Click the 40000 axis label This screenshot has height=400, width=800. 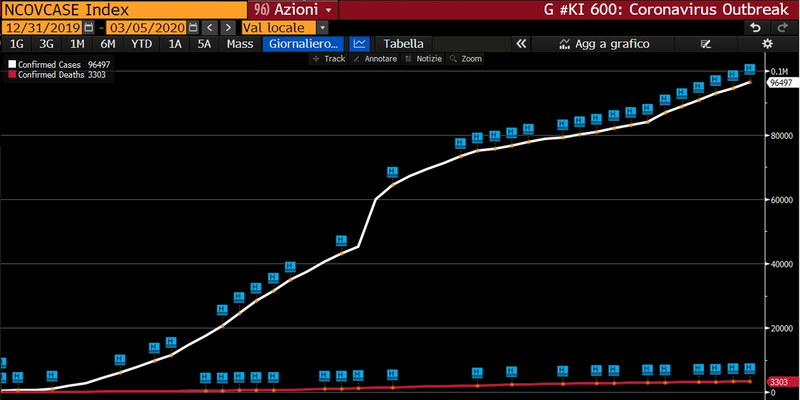click(x=782, y=264)
